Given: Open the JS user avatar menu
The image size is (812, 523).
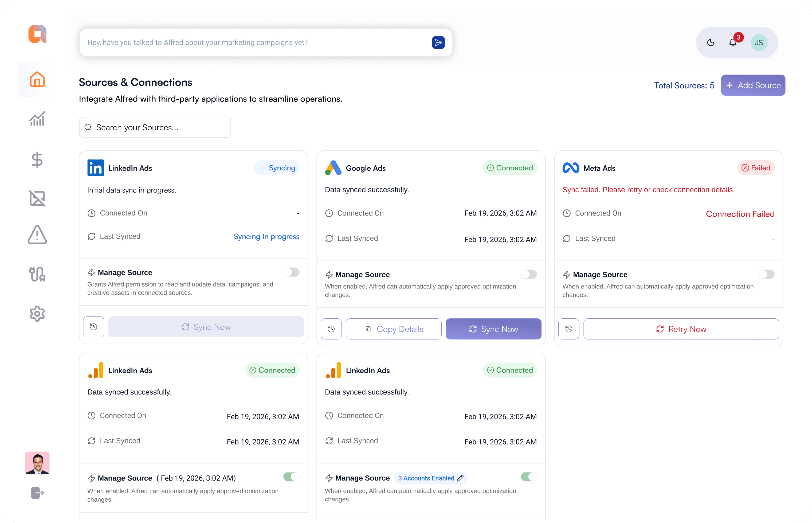Looking at the screenshot, I should coord(759,42).
